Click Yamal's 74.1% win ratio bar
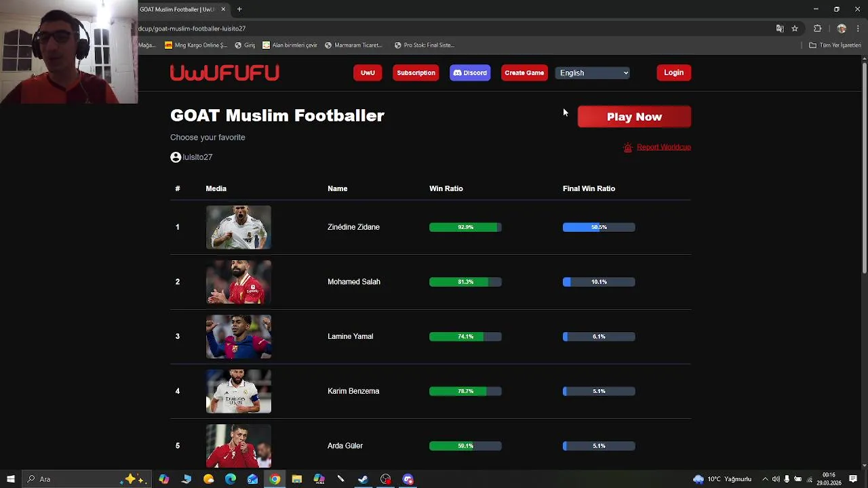 465,337
